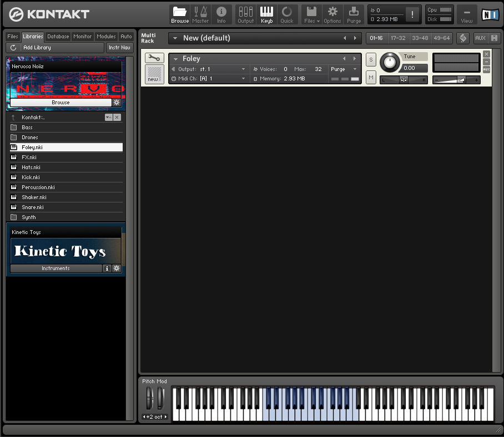
Task: Click the Foley instrument new icon slot
Action: point(154,74)
